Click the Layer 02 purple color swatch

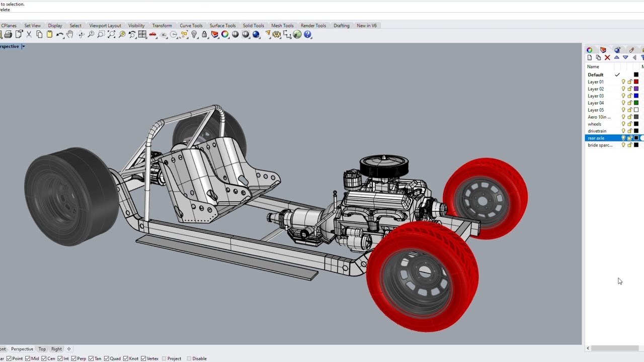[x=636, y=89]
